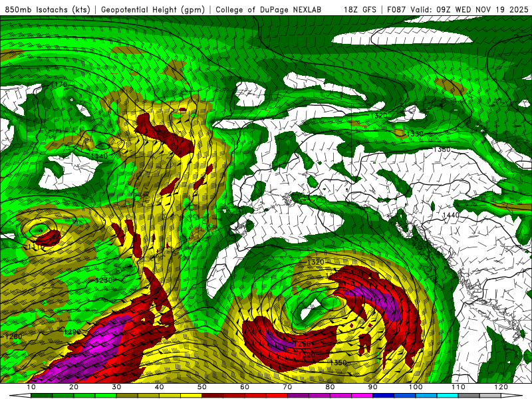Click the color scale label 110
The width and height of the screenshot is (532, 399).
458,387
